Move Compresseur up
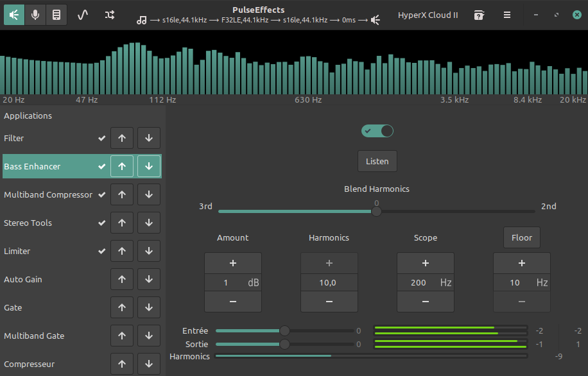 click(x=122, y=364)
